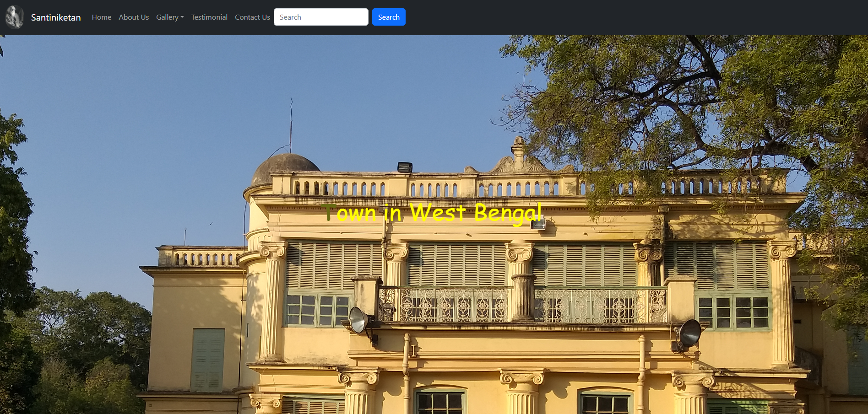Click the green shuttered door on left wing

(208, 360)
